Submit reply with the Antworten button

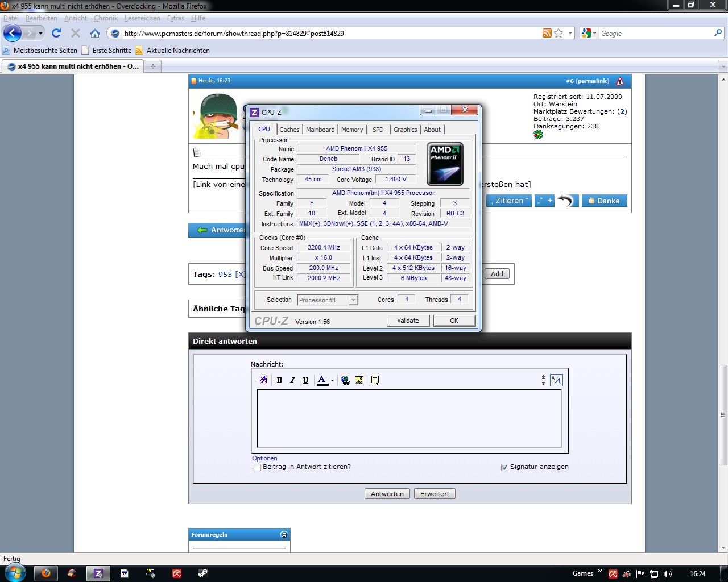(x=387, y=494)
